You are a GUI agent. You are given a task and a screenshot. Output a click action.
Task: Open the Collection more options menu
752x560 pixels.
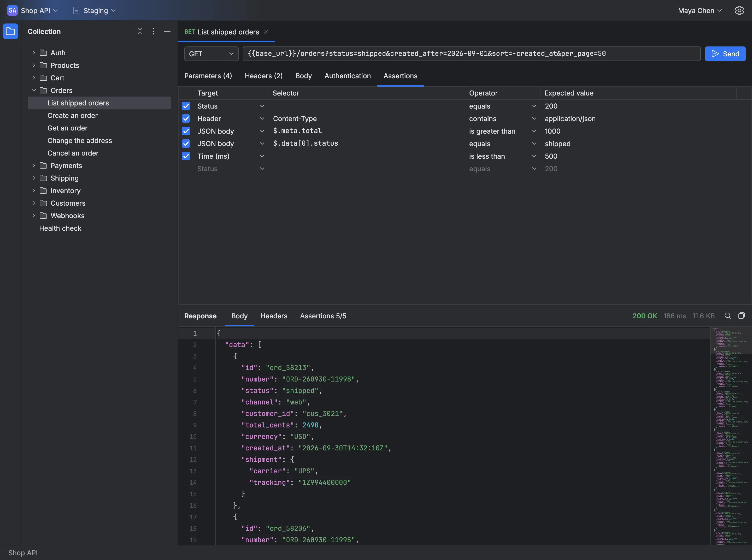[153, 31]
